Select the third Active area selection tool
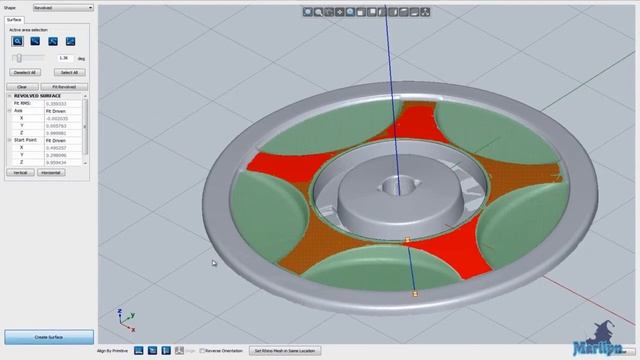 pos(53,41)
